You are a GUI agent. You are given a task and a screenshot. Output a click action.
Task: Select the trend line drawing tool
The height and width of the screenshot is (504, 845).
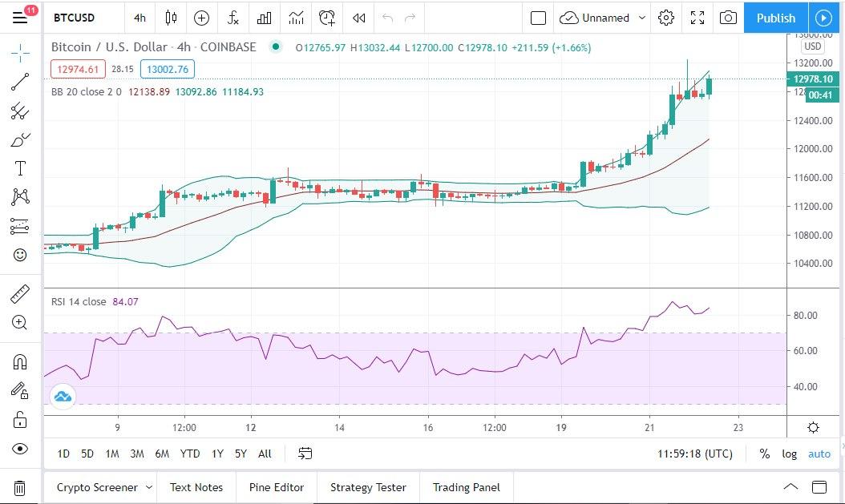coord(20,82)
